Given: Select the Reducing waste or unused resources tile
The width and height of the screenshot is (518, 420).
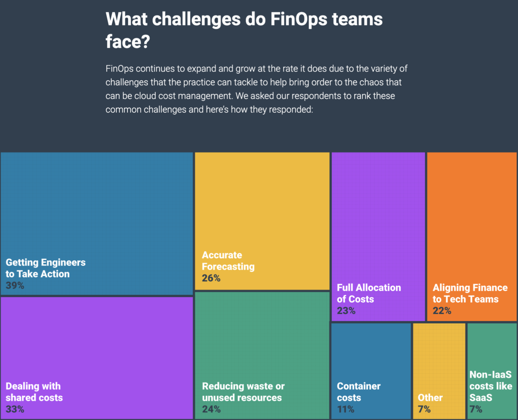Looking at the screenshot, I should coord(263,356).
